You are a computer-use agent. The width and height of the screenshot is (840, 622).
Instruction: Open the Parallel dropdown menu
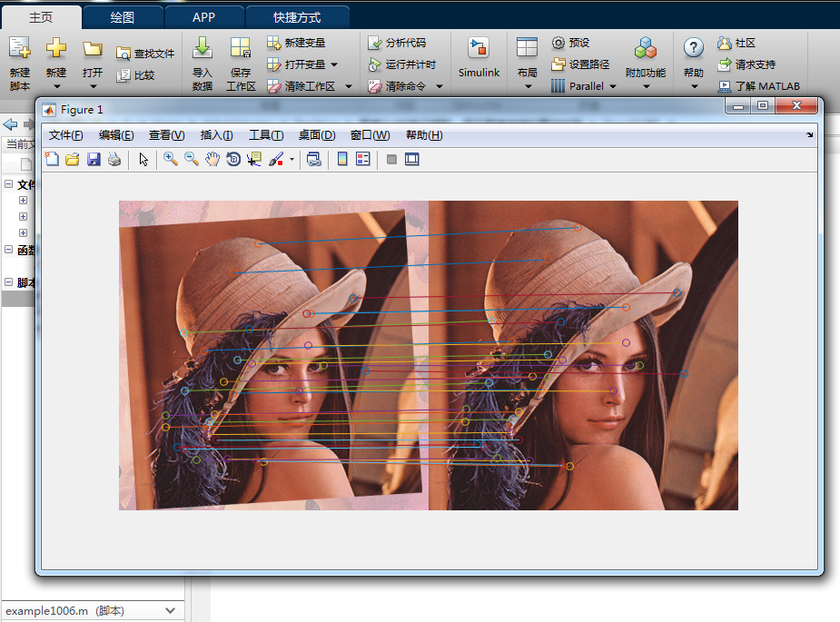click(x=613, y=86)
